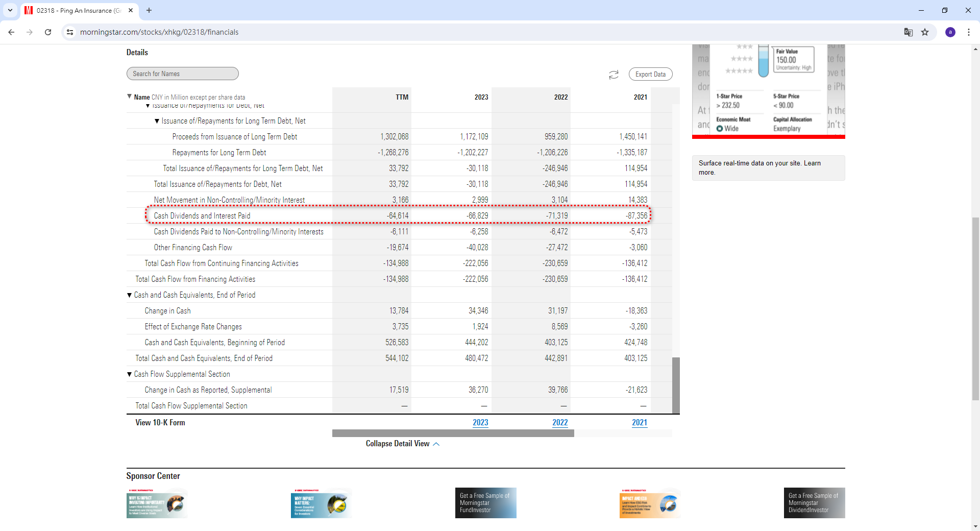980x531 pixels.
Task: Click the Export Data button
Action: (x=650, y=74)
